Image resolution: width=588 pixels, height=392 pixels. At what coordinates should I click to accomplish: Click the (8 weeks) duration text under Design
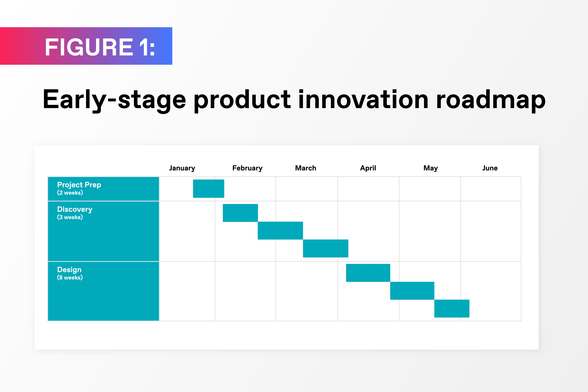pyautogui.click(x=70, y=278)
